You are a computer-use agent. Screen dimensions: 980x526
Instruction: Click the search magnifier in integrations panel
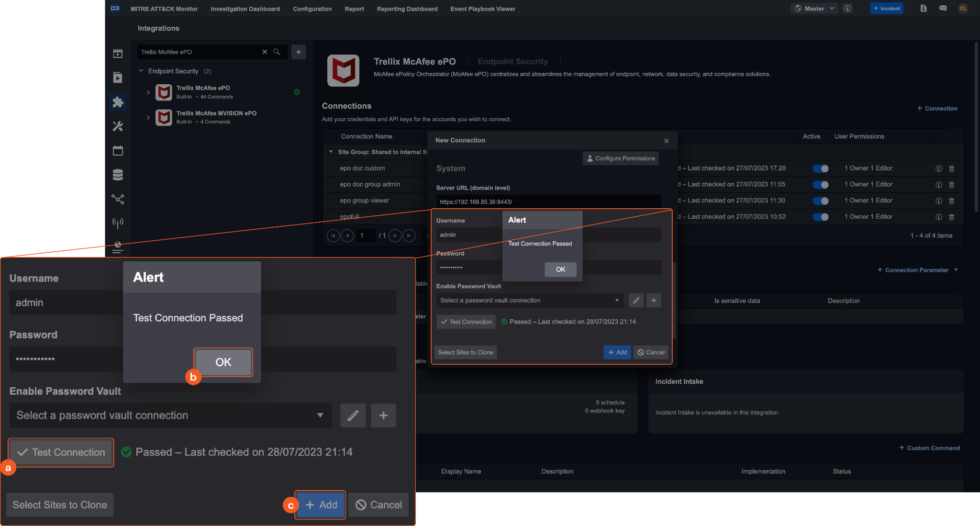pyautogui.click(x=277, y=52)
